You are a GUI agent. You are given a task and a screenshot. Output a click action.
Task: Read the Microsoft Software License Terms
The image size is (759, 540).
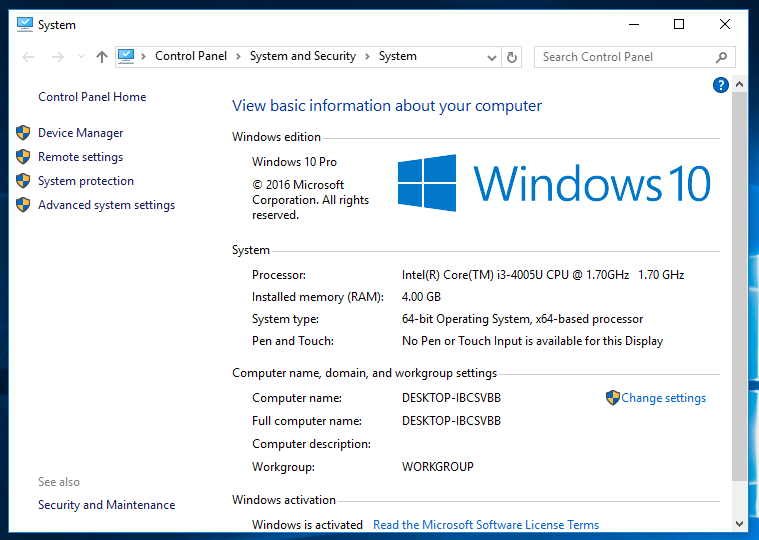click(x=486, y=525)
